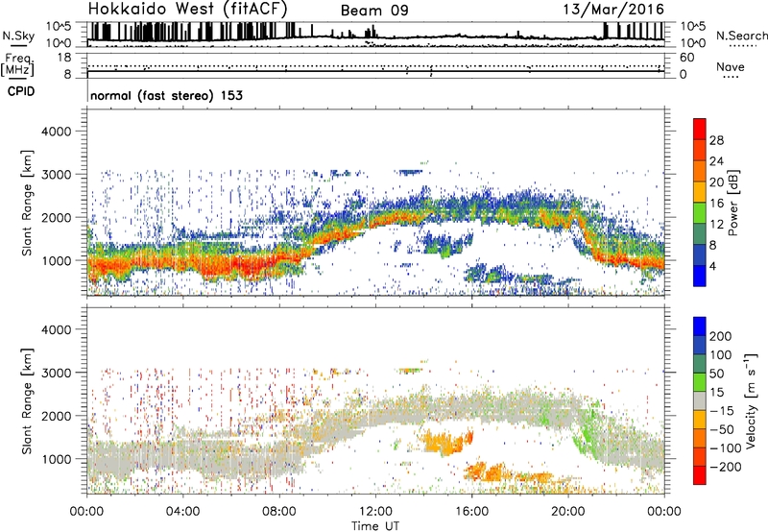Click the 16 label on Power color bar
The width and height of the screenshot is (768, 532).
(716, 204)
